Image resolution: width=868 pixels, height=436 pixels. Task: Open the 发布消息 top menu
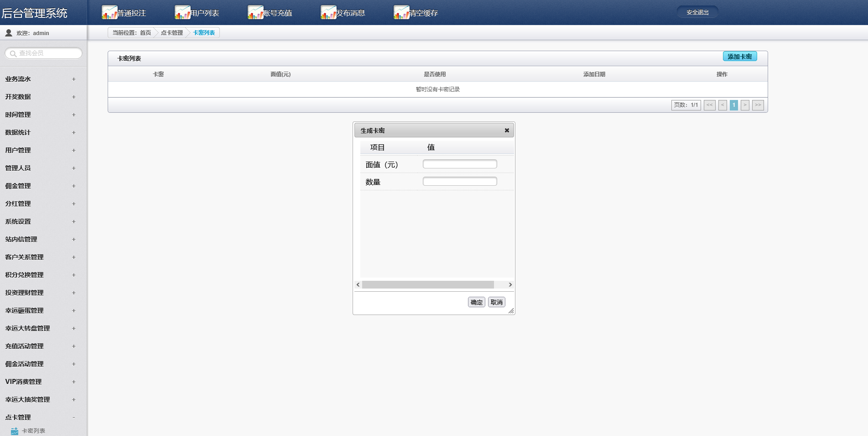[351, 13]
